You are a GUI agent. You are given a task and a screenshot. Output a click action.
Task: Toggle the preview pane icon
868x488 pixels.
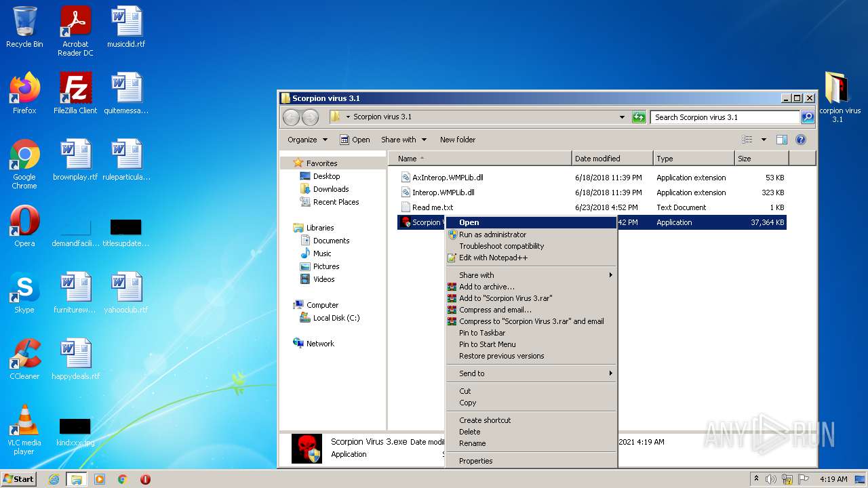point(781,140)
